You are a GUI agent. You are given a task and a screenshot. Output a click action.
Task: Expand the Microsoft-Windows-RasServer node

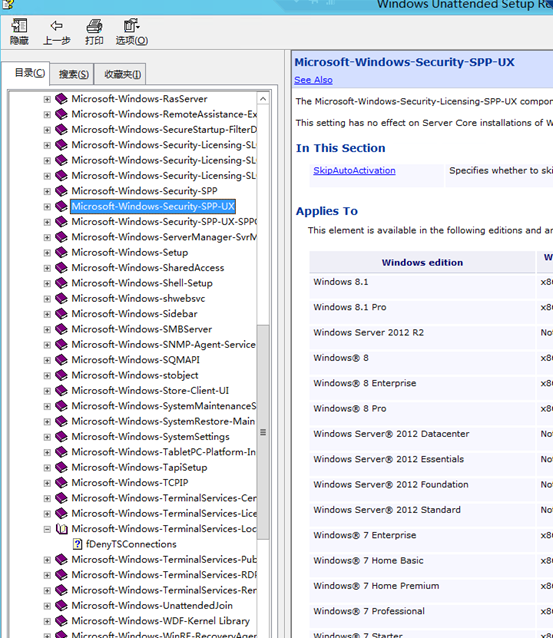point(47,99)
